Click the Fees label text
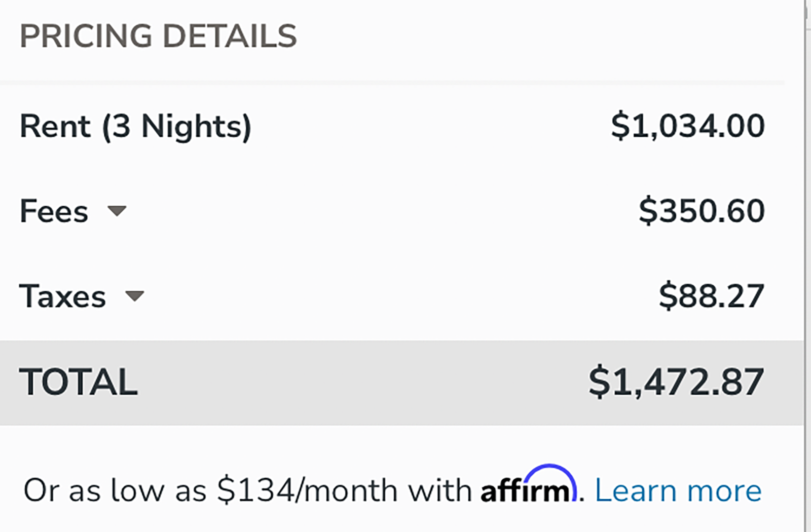 click(x=54, y=211)
